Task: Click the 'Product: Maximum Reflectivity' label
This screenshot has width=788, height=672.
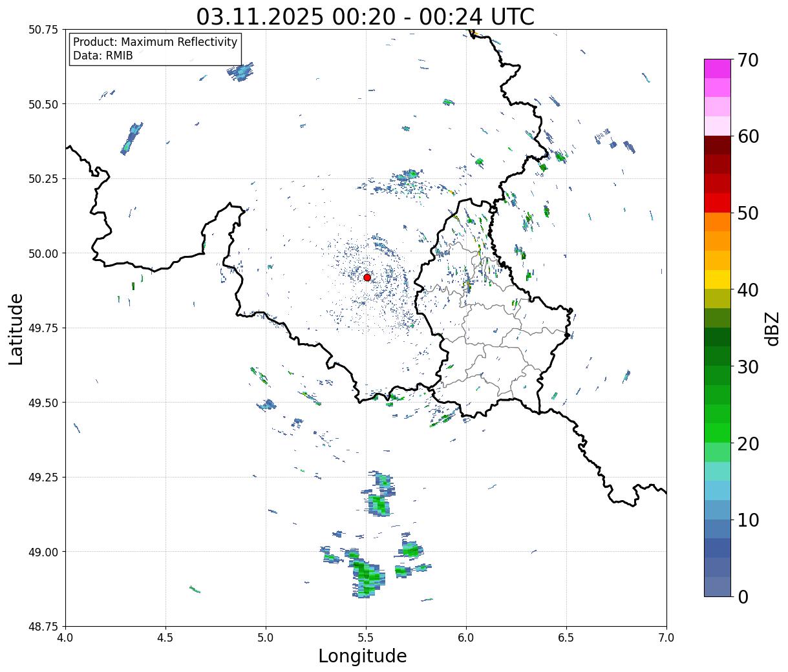Action: [x=155, y=42]
